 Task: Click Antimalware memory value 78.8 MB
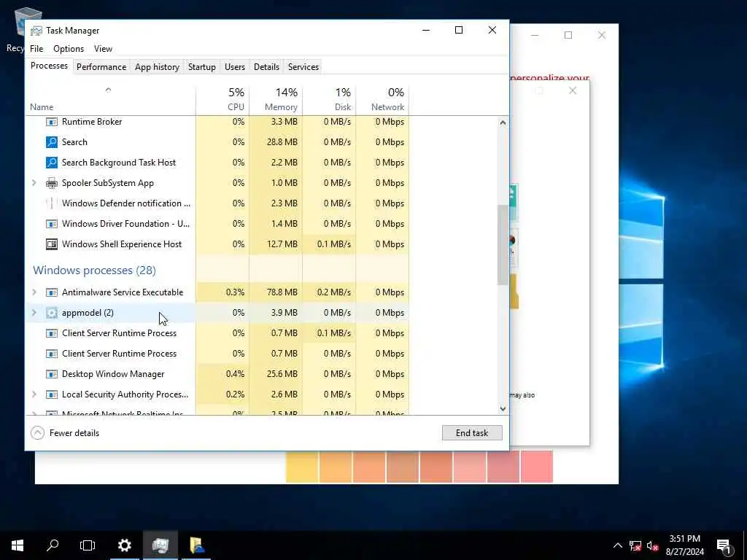(282, 292)
